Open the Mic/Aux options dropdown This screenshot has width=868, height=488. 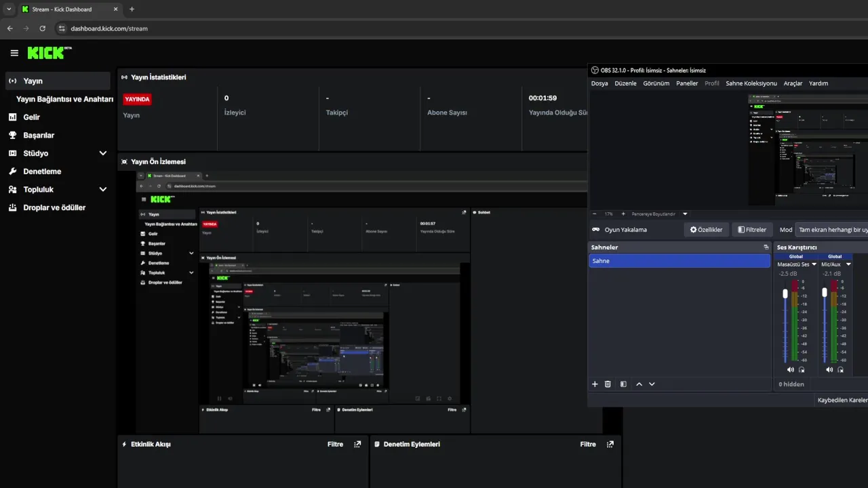point(848,264)
